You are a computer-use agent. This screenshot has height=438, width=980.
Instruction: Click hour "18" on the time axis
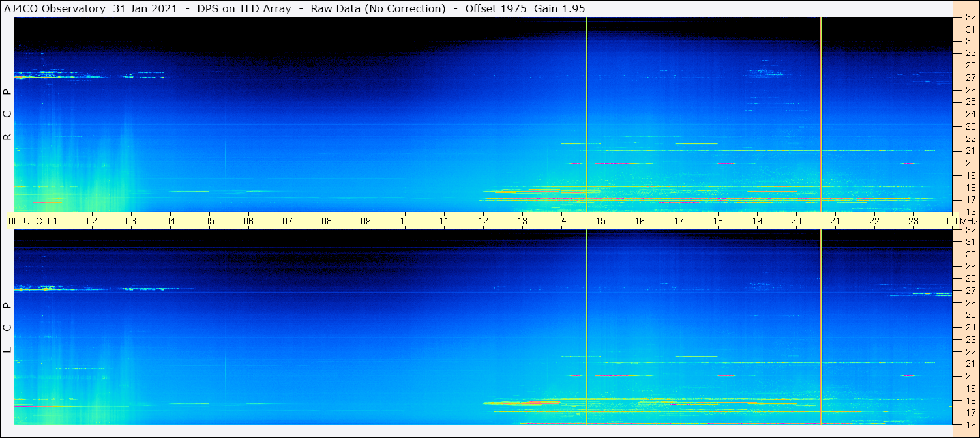click(x=718, y=221)
